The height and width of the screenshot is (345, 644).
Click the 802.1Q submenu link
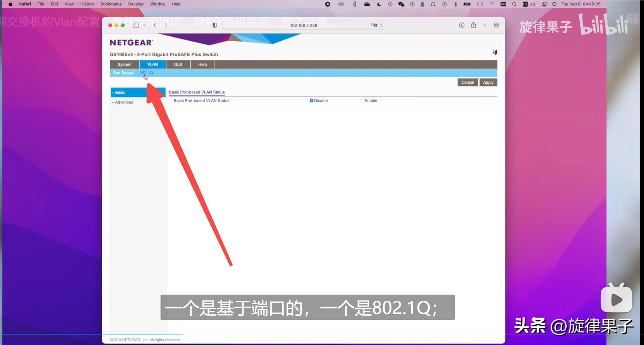(x=146, y=73)
